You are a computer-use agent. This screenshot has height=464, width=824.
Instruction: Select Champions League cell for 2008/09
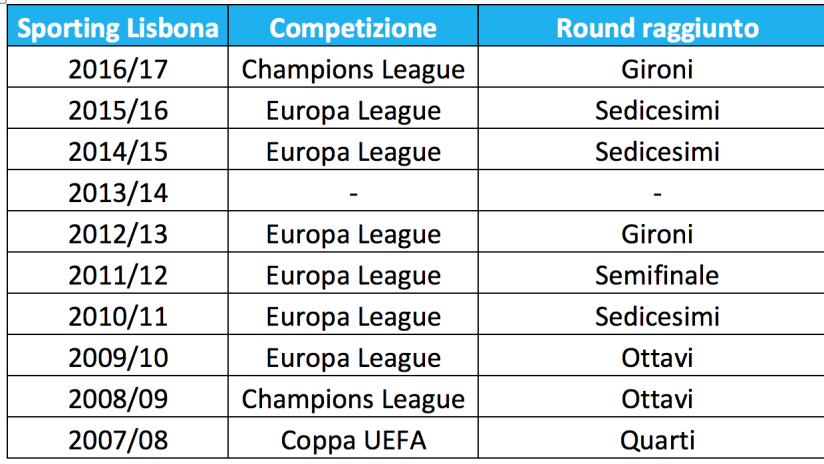353,397
